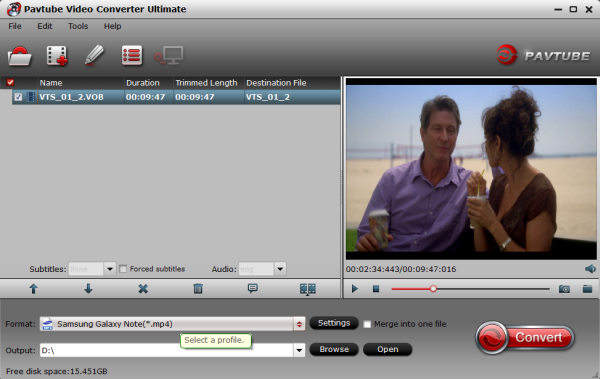Viewport: 600px width, 379px height.
Task: Open the snapshot folder icon
Action: (x=587, y=289)
